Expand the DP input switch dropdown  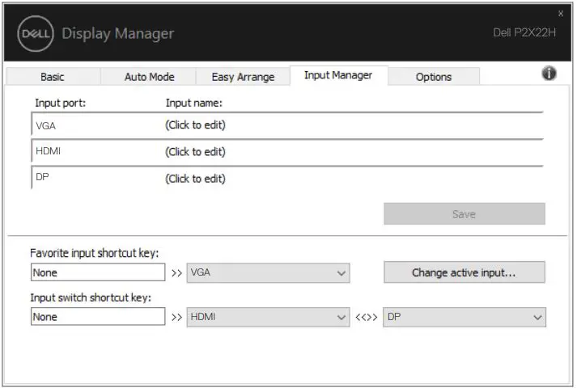[465, 317]
